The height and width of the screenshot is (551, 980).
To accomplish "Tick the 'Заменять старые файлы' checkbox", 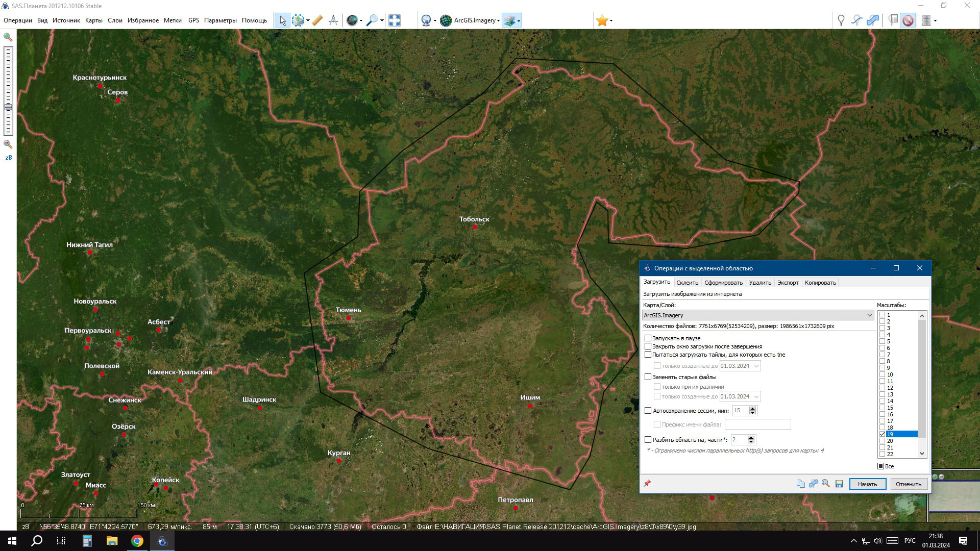I will coord(648,377).
